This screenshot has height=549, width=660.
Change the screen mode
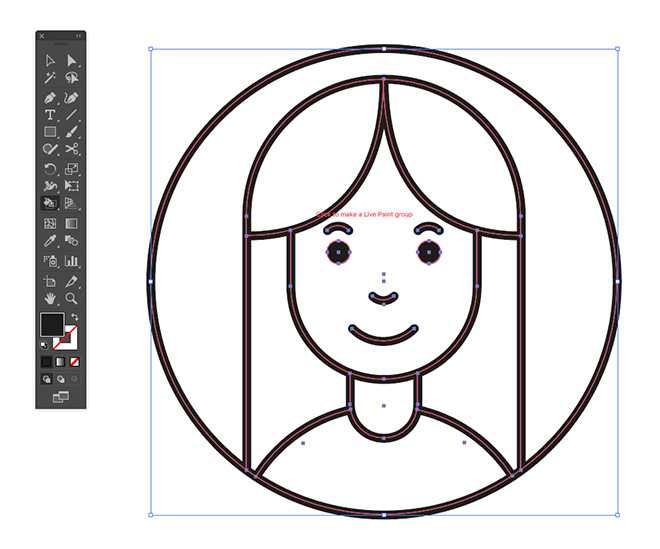point(61,397)
